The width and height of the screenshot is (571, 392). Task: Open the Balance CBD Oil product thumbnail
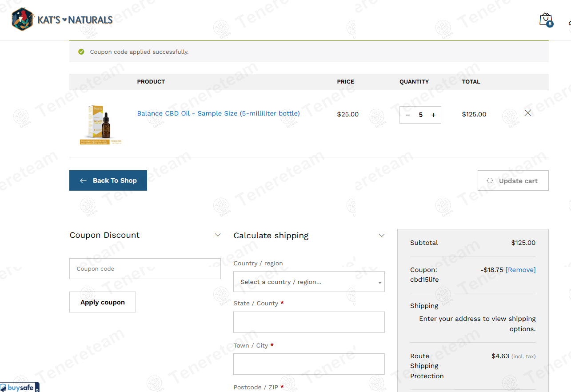101,124
